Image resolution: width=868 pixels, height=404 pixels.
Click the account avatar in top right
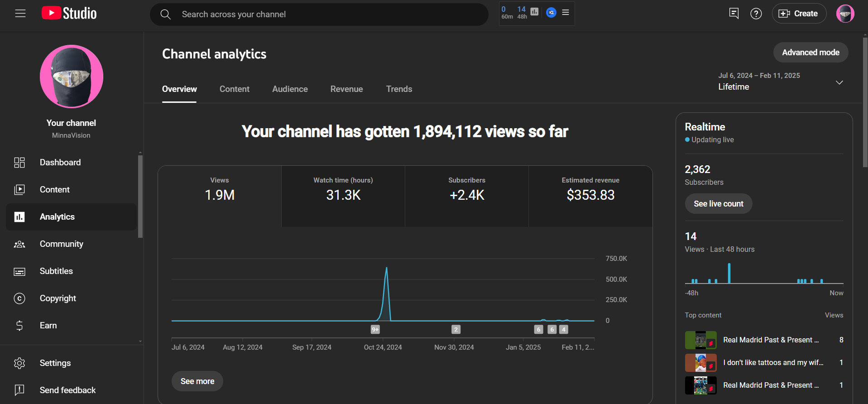(x=845, y=14)
